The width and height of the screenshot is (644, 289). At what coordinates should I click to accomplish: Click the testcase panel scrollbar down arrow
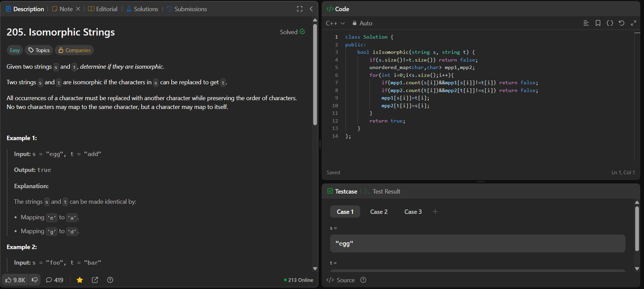[638, 269]
